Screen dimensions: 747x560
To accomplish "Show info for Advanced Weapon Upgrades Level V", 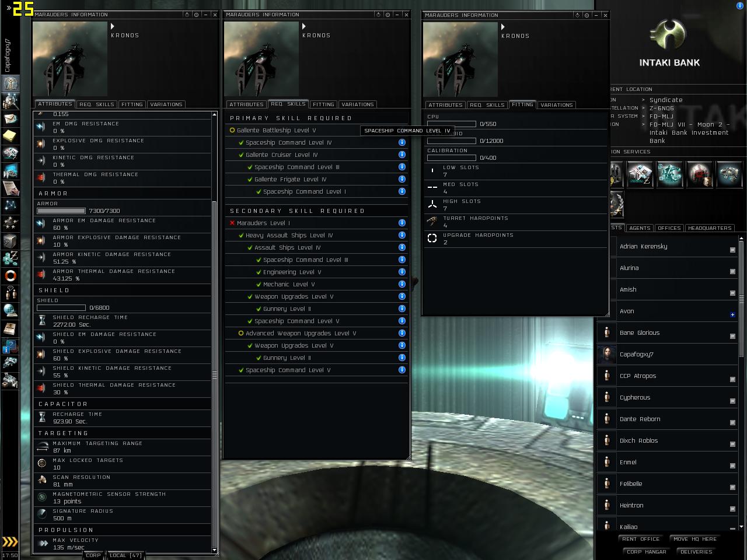I will (402, 333).
